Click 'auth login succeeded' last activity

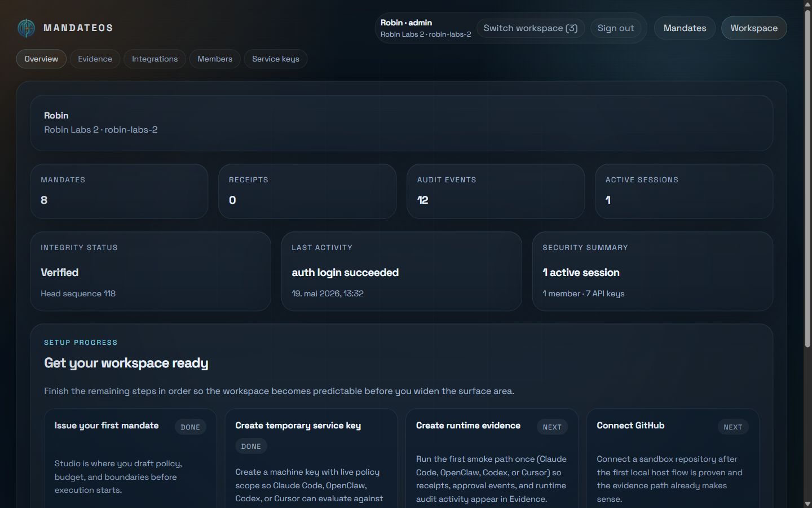click(x=345, y=273)
